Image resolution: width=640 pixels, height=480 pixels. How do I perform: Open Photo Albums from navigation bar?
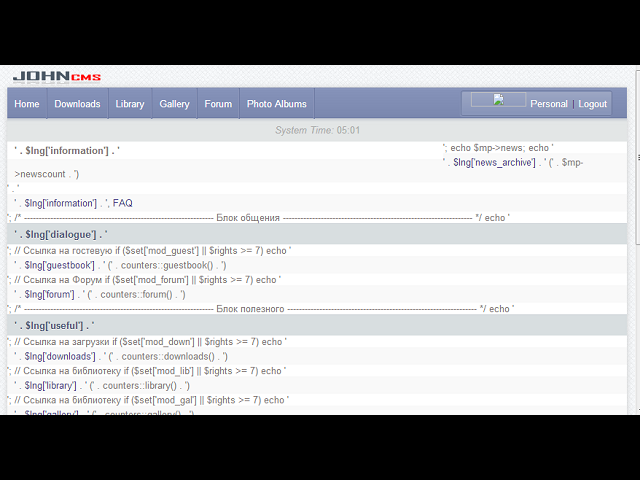click(x=277, y=104)
